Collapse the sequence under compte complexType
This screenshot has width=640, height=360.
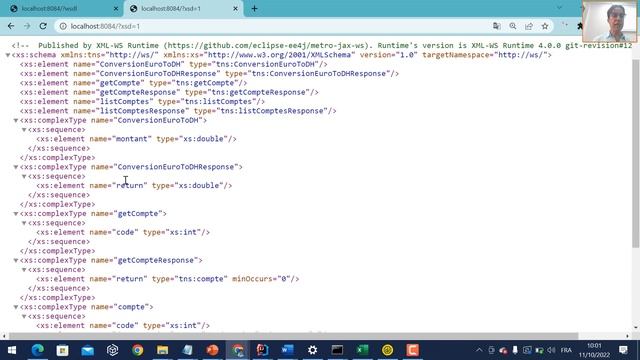point(24,316)
